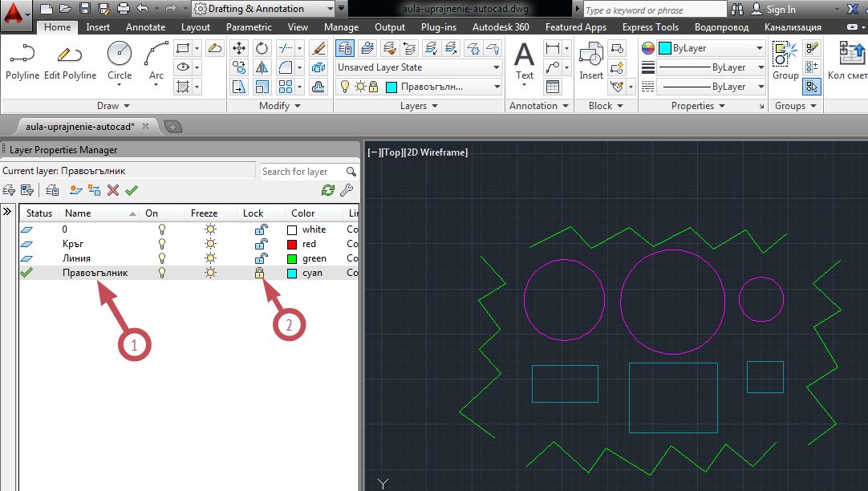Click the Text annotation button

click(524, 62)
